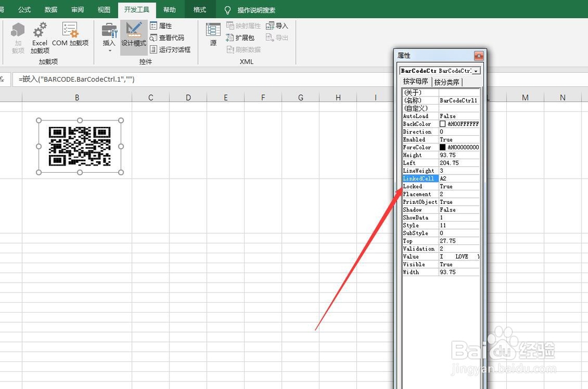
Task: Select Placement property row
Action: click(x=441, y=194)
